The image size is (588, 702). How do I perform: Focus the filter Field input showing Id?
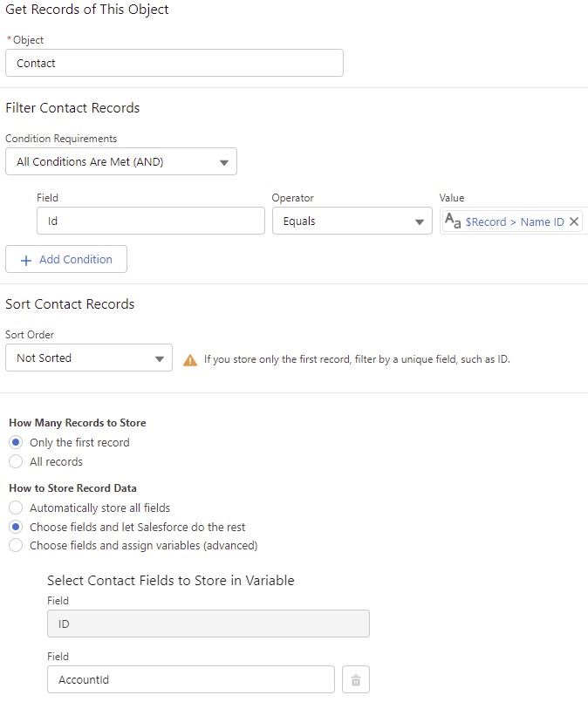150,222
